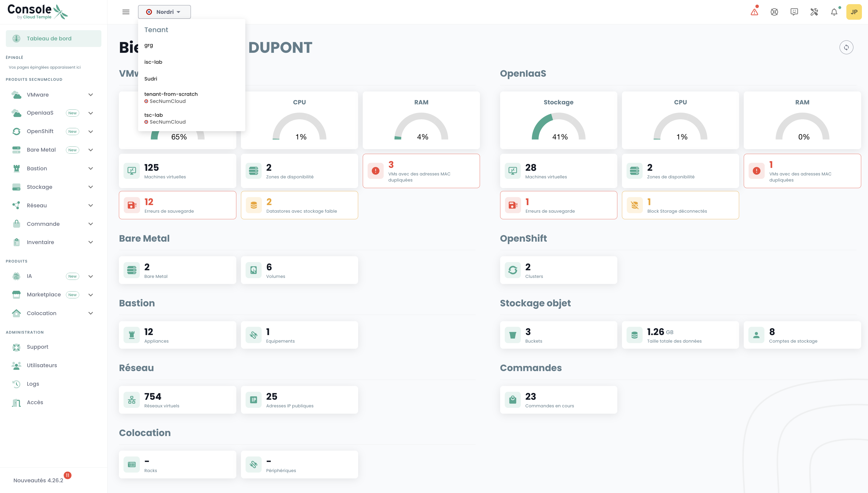Open the 12 Erreurs de sauvegarde card

(177, 205)
